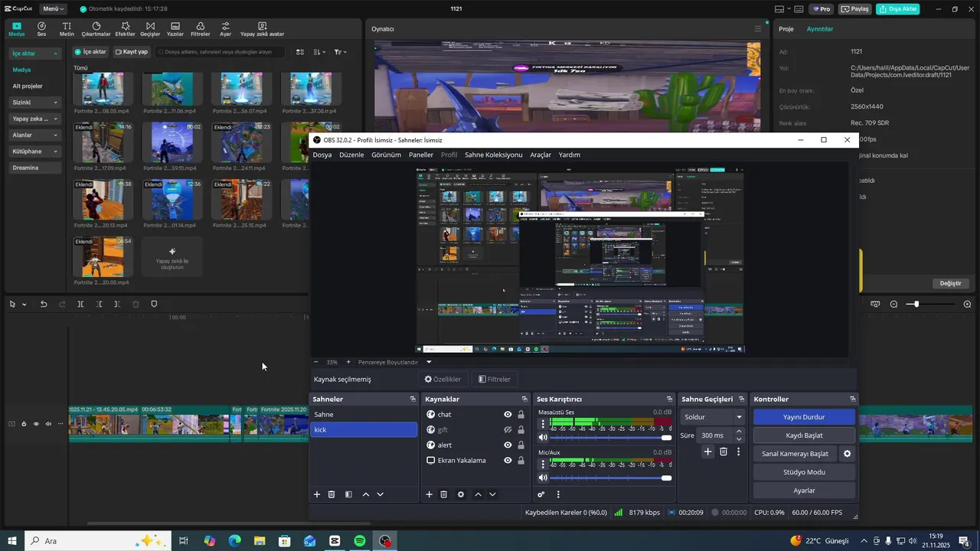Viewport: 980px width, 551px height.
Task: Expand the Sizinki sidebar section
Action: point(35,103)
